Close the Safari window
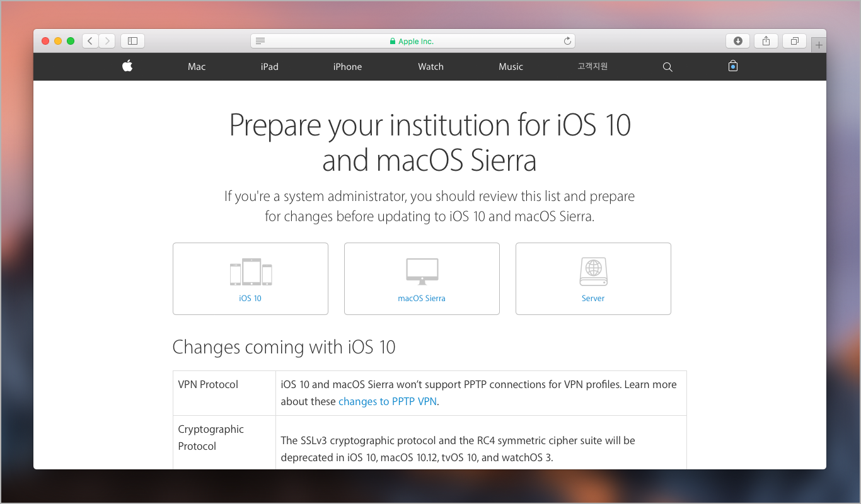The image size is (861, 504). 45,41
